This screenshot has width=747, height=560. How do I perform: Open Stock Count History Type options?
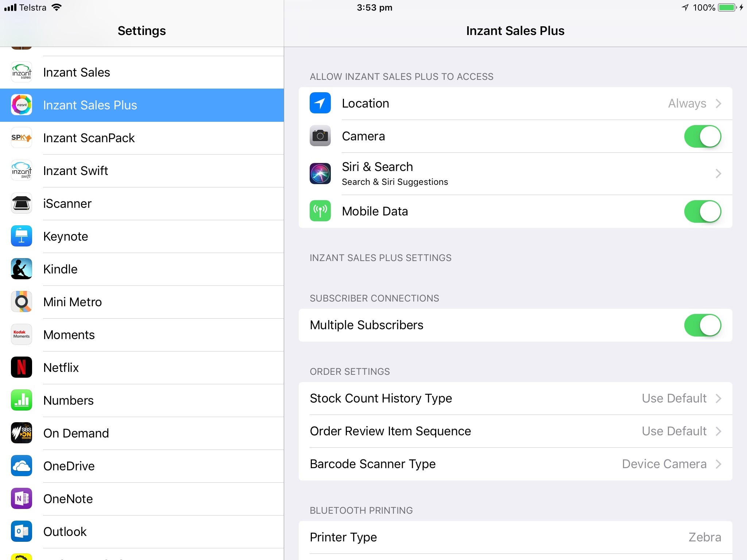[x=515, y=398]
